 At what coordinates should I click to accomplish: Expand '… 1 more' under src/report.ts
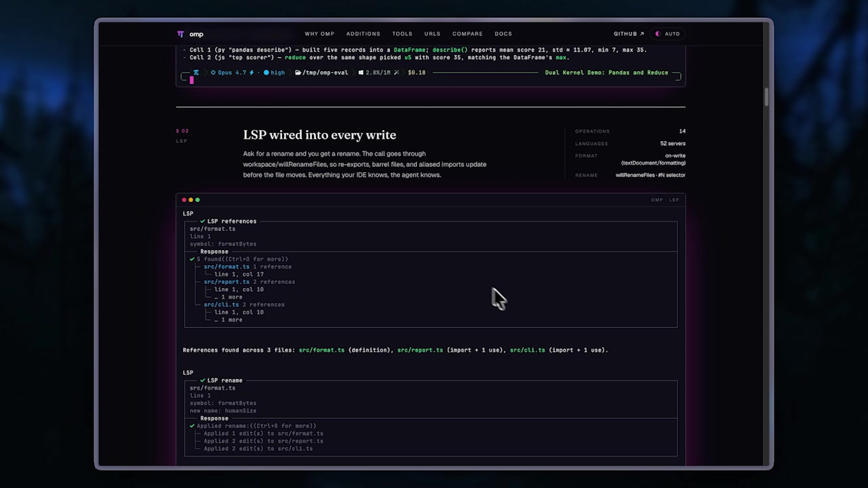click(x=228, y=297)
